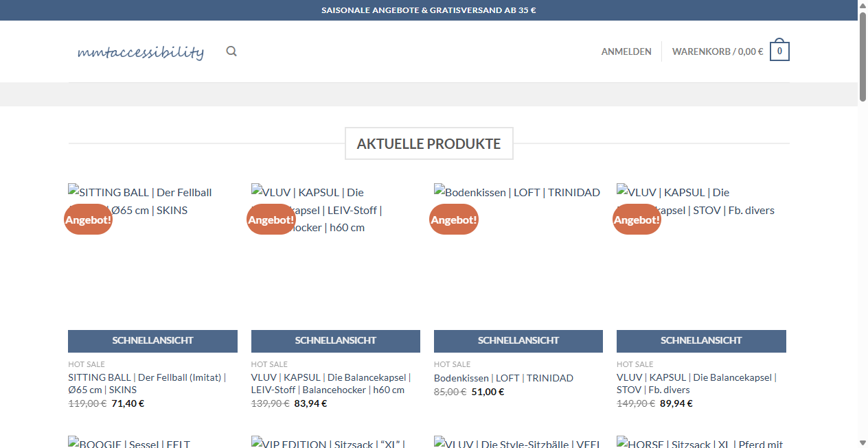Screen dimensions: 868x448
Task: Click the mmtaccessibility logo
Action: tap(141, 51)
